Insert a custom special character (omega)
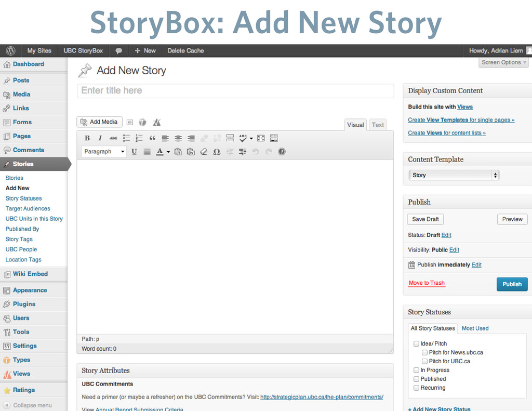Screen dimensions: 532x411 click(217, 152)
